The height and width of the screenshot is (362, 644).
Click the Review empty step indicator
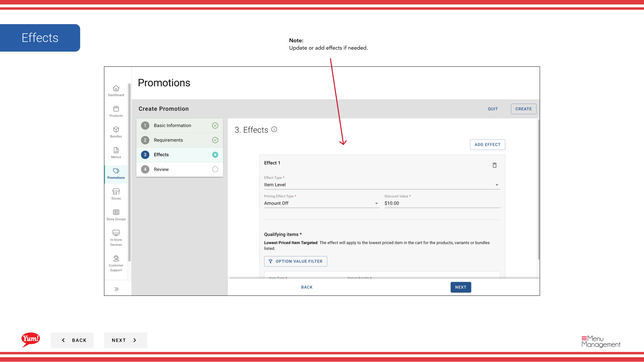(x=215, y=169)
